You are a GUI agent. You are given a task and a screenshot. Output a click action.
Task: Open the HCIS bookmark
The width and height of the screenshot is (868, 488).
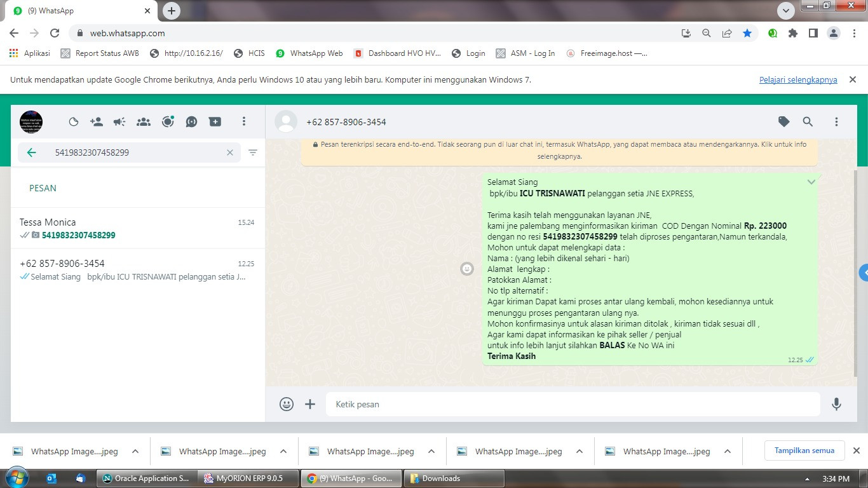click(249, 53)
